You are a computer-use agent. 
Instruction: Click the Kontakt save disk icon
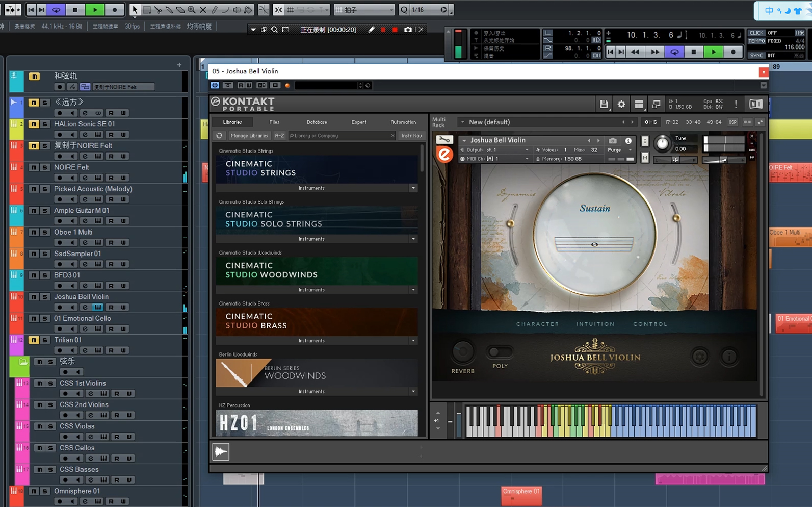604,104
